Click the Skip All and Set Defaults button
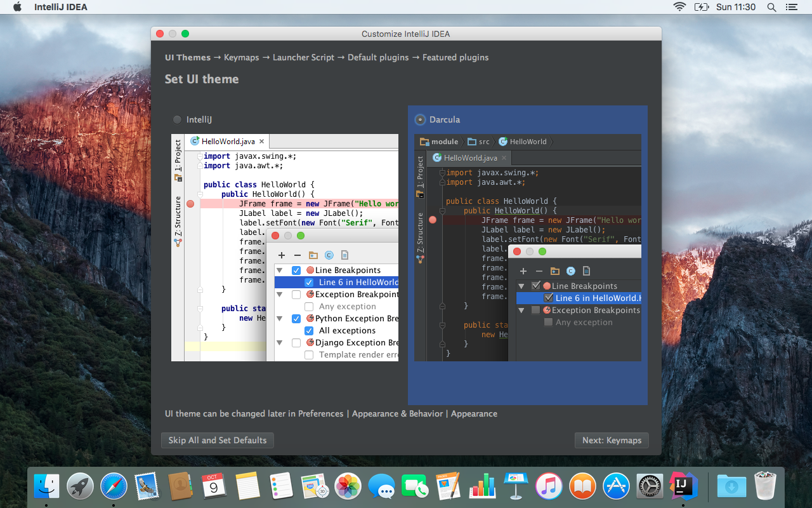The height and width of the screenshot is (508, 812). (217, 440)
